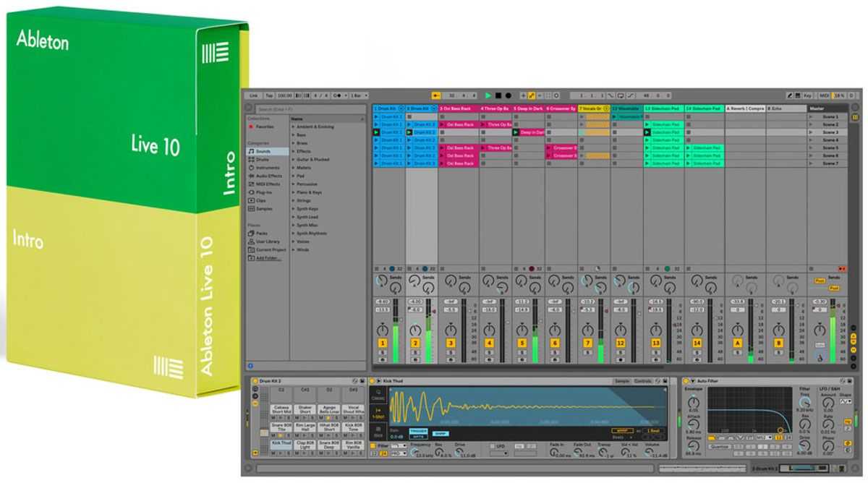Switch to the Controls tab in Kick Thud
The height and width of the screenshot is (483, 868).
click(642, 380)
